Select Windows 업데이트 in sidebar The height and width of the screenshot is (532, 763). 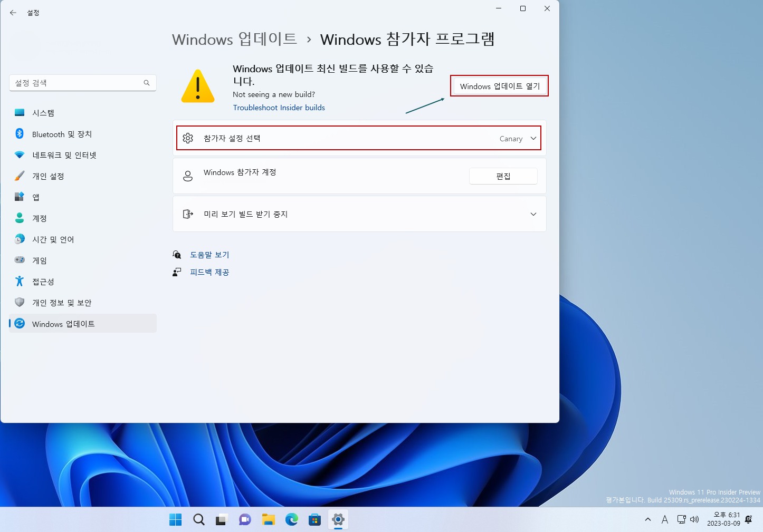coord(83,324)
